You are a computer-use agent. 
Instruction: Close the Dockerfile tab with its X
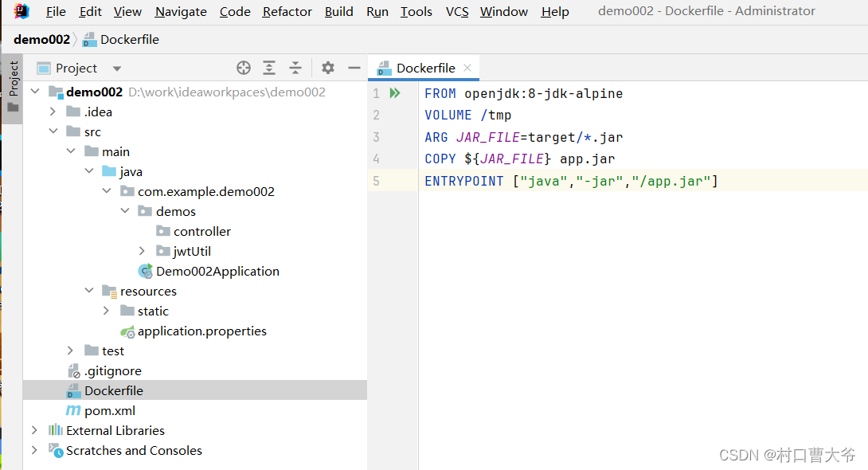467,68
